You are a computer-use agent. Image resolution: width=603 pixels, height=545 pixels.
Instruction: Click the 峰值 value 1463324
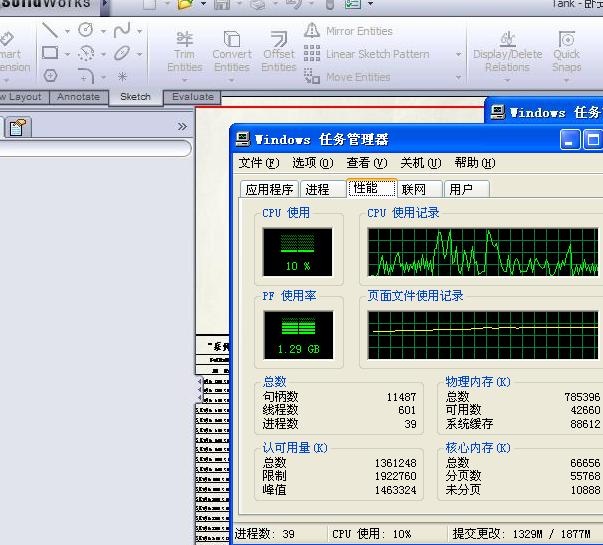[x=396, y=490]
